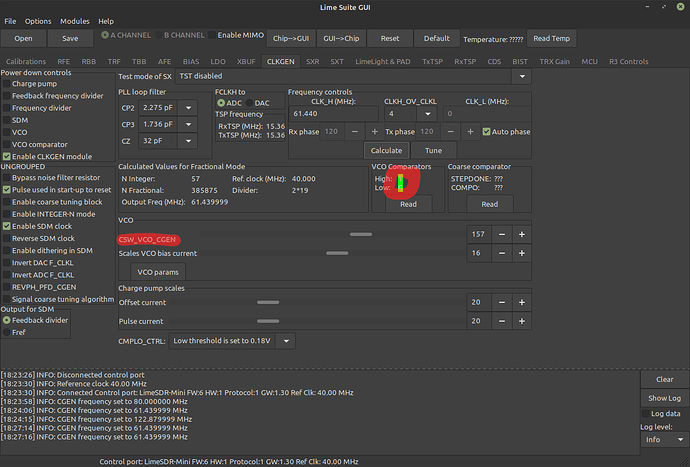
Task: Click Read under VCO Comparators
Action: tap(408, 204)
